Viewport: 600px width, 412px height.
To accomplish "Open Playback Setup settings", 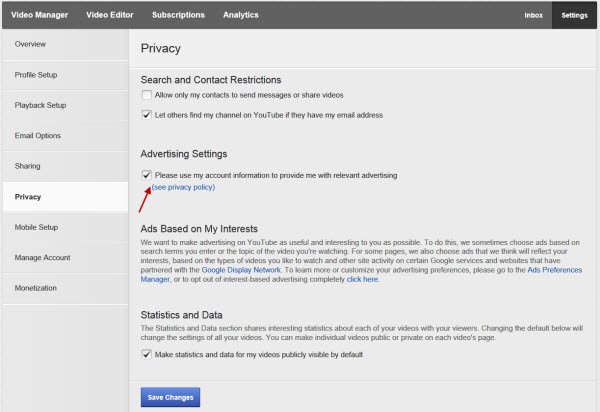I will (x=65, y=105).
